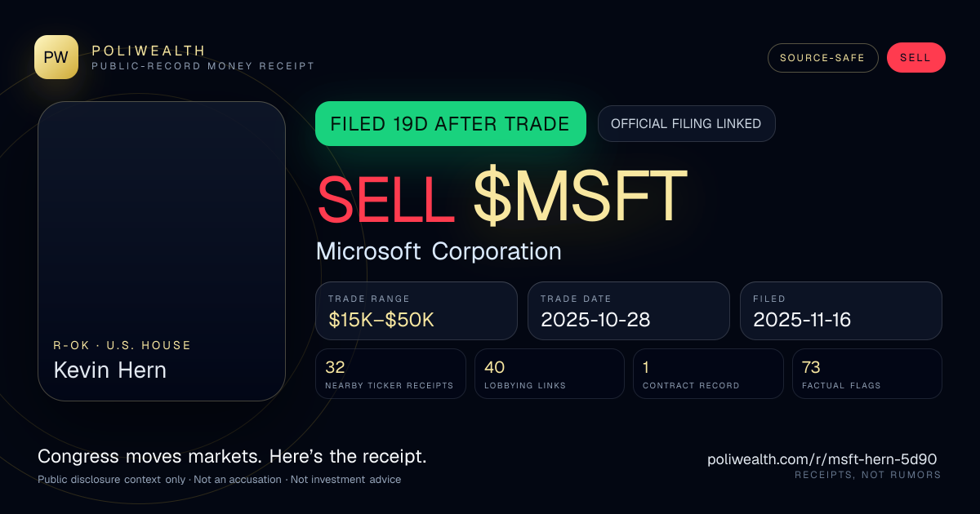The image size is (980, 514).
Task: Click the large red SELL headline word
Action: (386, 197)
